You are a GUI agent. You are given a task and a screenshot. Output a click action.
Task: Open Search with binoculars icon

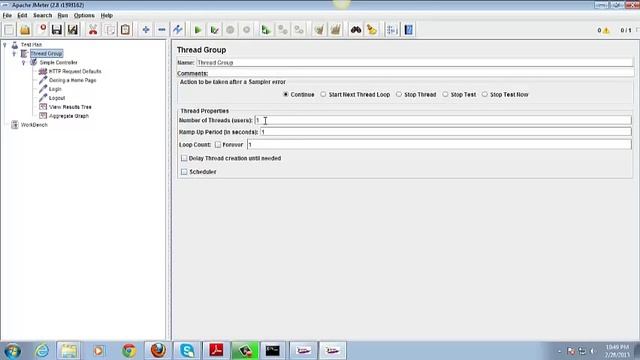(356, 30)
